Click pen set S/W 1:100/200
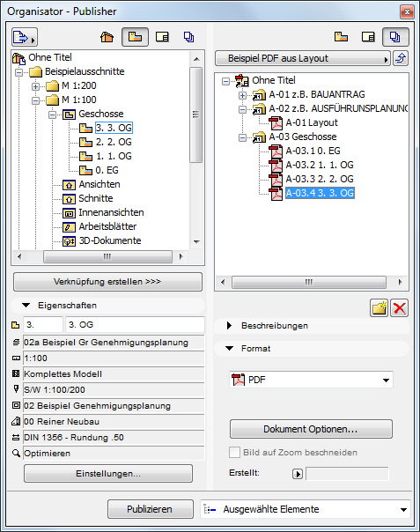Screen dimensions: 420x532 [x=114, y=389]
